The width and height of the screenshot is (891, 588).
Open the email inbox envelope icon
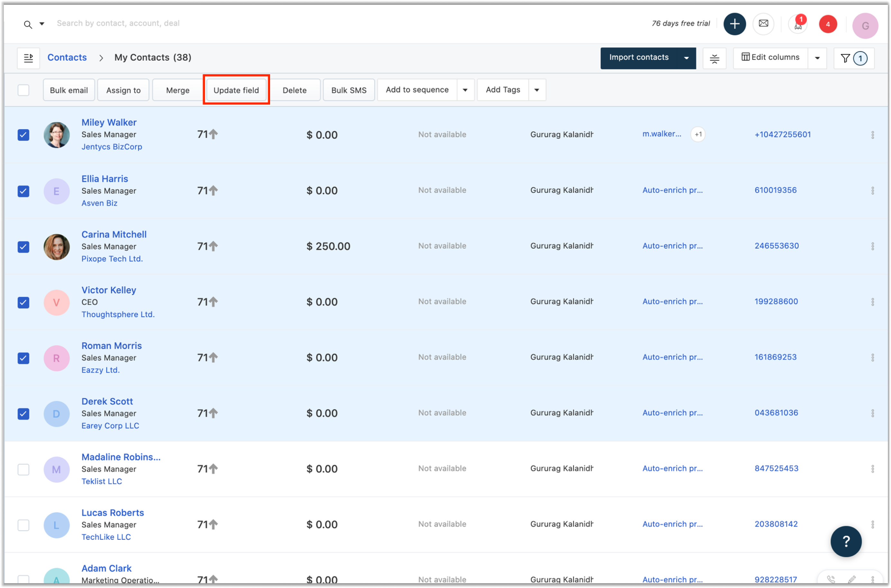tap(763, 24)
